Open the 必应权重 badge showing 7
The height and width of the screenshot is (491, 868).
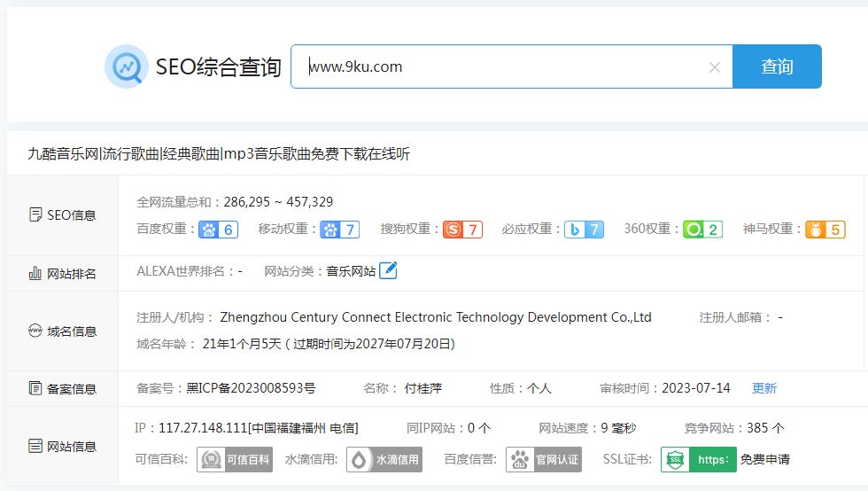[x=584, y=230]
